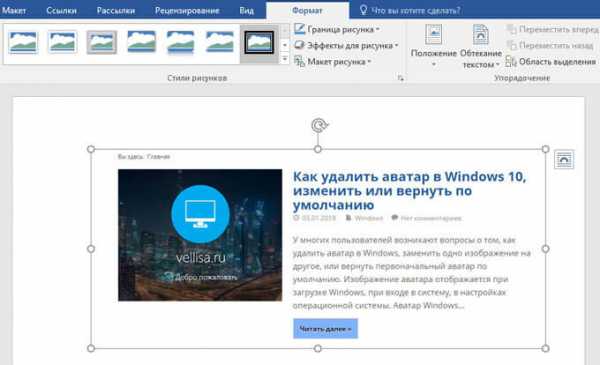Click the rotation handle above the image
The image size is (600, 365).
pyautogui.click(x=319, y=125)
